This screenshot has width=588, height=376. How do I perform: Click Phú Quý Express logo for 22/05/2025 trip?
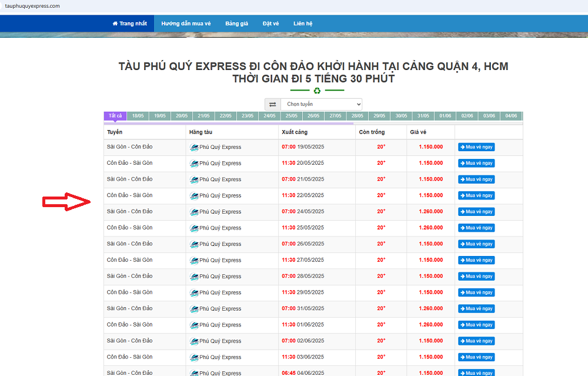click(194, 195)
